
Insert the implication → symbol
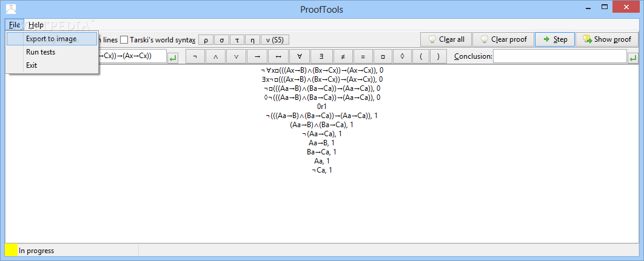click(x=257, y=57)
